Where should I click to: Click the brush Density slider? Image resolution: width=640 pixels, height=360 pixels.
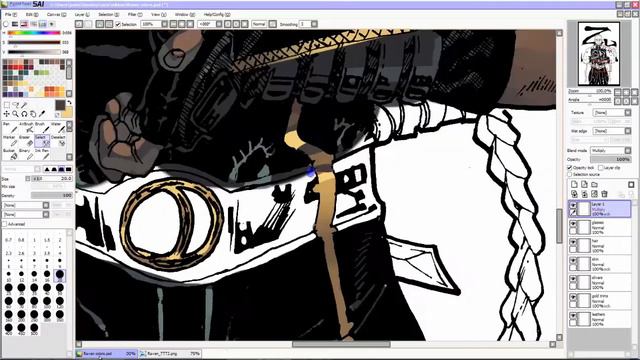[x=52, y=196]
